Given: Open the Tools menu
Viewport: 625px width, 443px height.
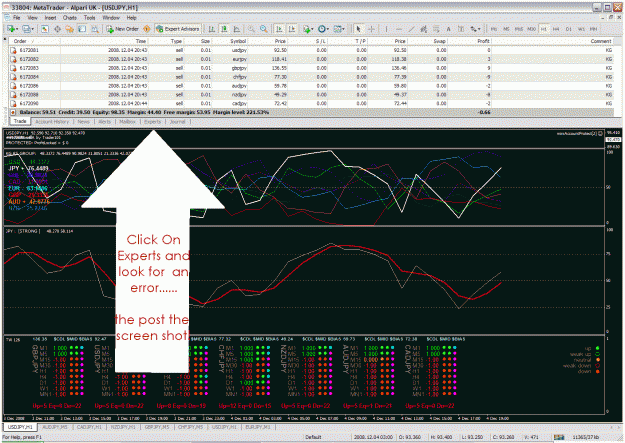Looking at the screenshot, I should [89, 18].
